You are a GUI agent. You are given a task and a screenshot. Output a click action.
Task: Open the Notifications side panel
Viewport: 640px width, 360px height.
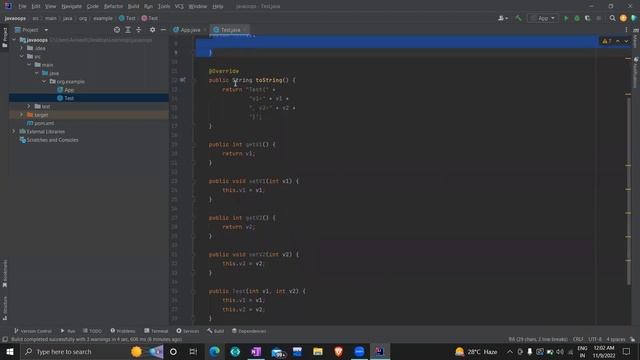(x=636, y=72)
